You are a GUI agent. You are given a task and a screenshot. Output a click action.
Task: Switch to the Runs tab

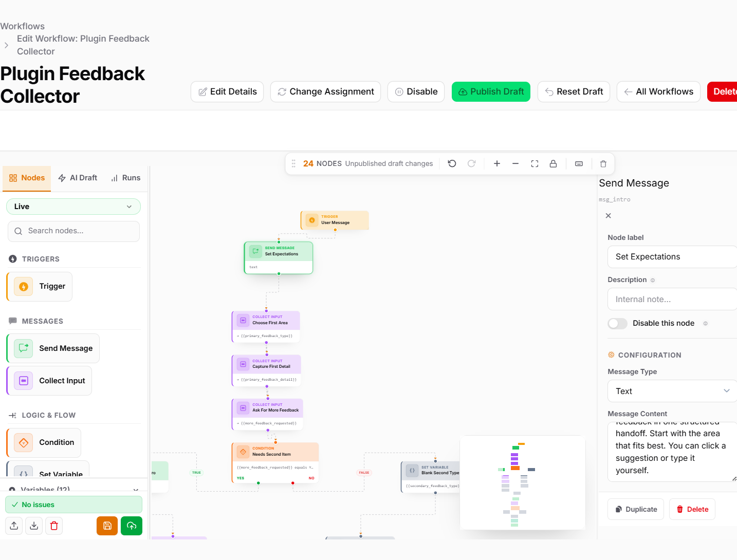125,178
